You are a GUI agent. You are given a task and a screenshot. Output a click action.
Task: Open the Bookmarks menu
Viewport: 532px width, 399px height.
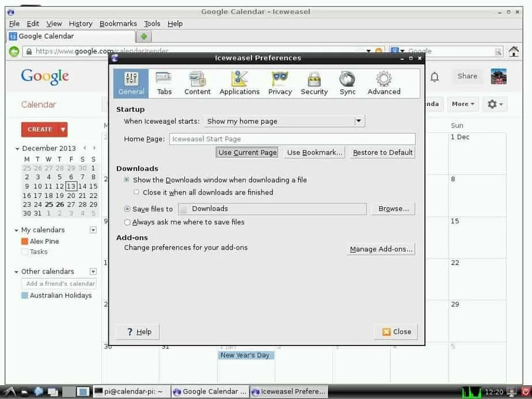[x=118, y=24]
